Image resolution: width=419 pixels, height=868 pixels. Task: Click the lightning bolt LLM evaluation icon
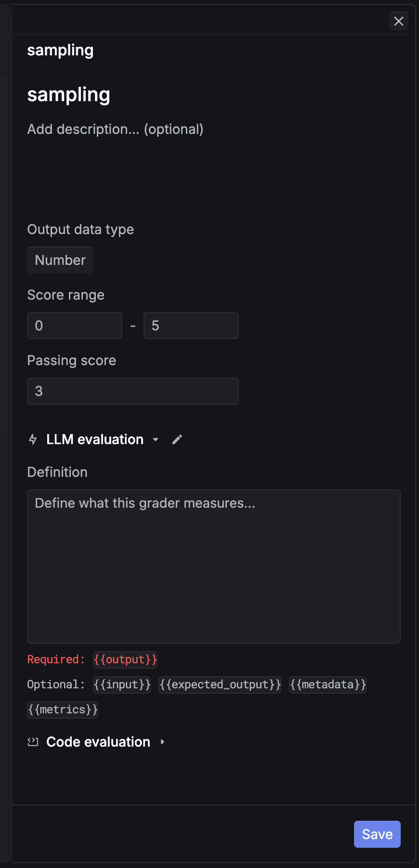coord(33,439)
